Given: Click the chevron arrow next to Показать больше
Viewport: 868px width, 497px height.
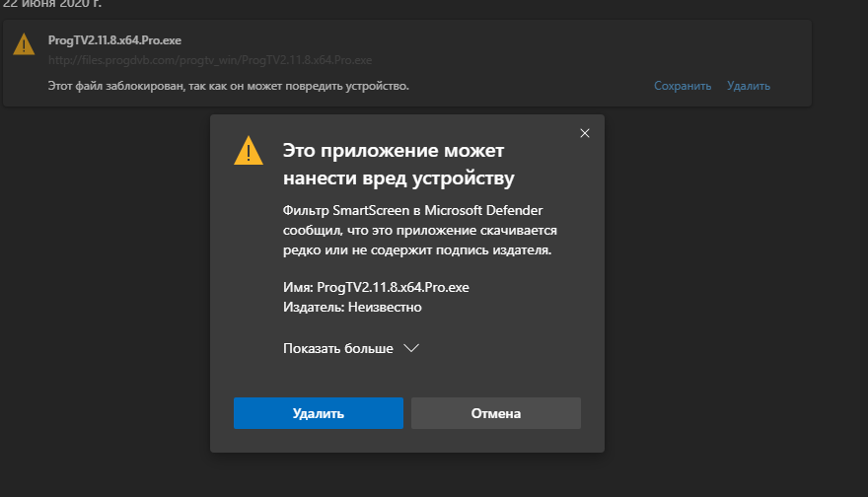Looking at the screenshot, I should (x=412, y=348).
